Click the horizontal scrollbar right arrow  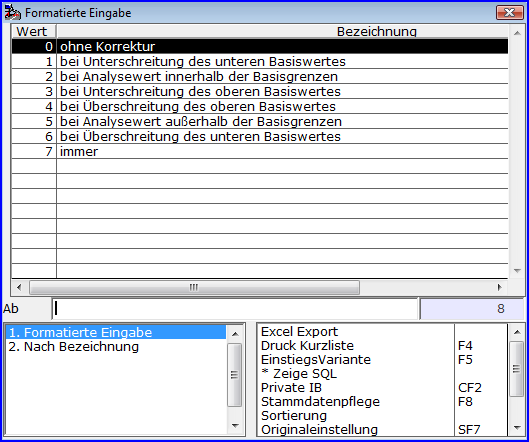[500, 287]
